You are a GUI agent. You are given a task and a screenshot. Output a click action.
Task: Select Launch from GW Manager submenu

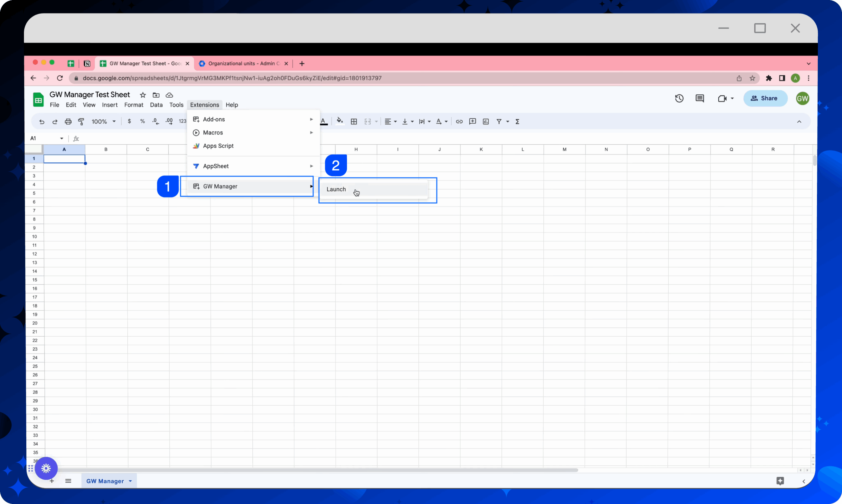pyautogui.click(x=336, y=189)
